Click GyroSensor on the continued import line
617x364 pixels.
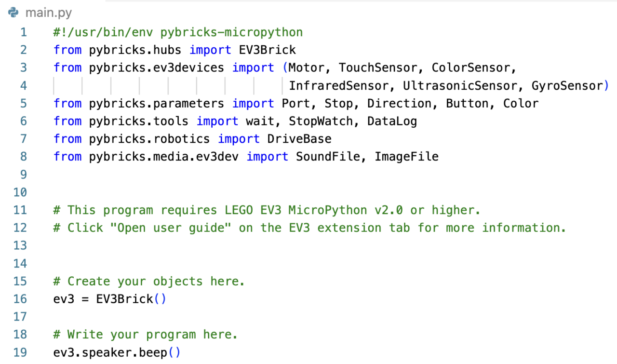tap(567, 86)
